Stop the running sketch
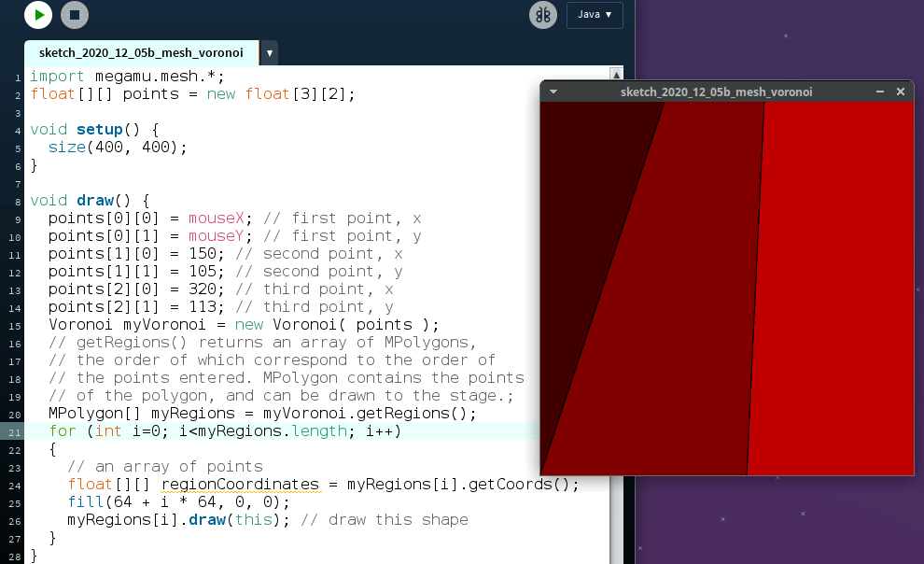This screenshot has height=564, width=924. pos(75,15)
